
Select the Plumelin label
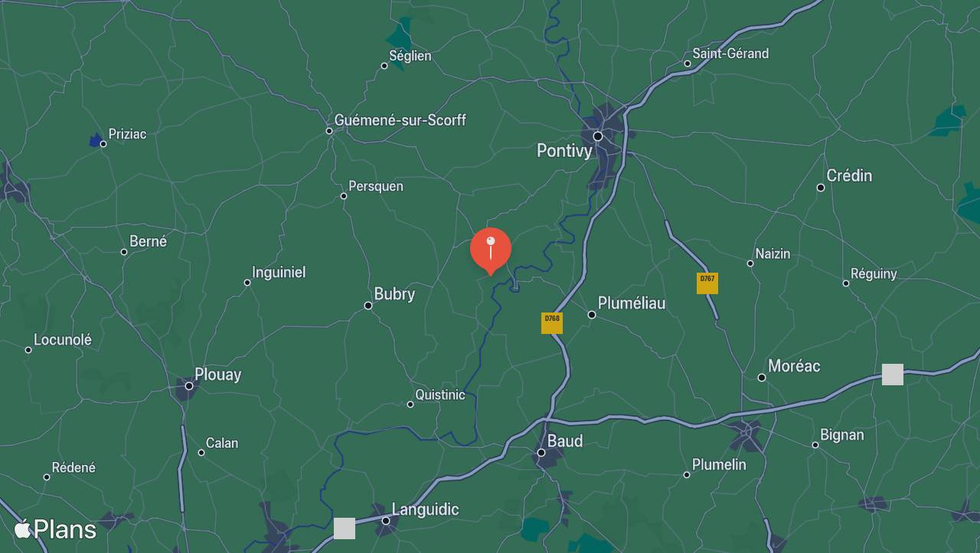719,465
